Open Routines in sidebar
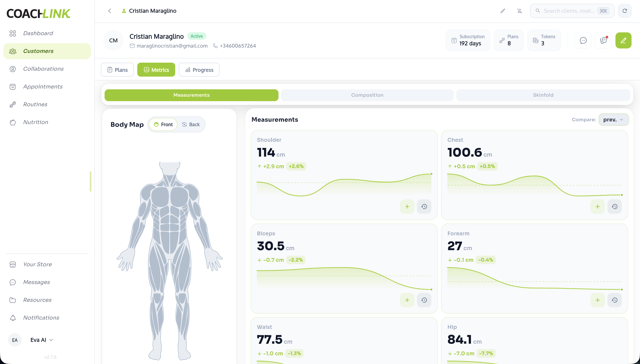This screenshot has width=640, height=364. pos(47,104)
